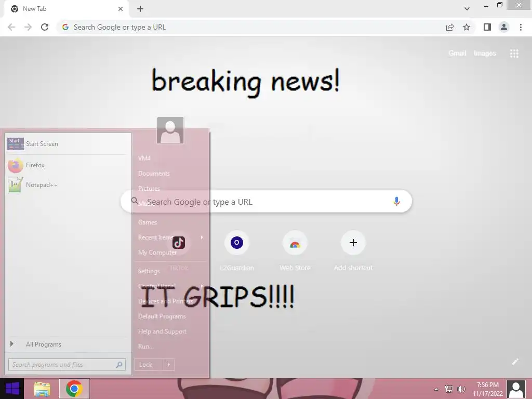Customize this page with pencil icon
This screenshot has width=532, height=399.
click(x=515, y=362)
